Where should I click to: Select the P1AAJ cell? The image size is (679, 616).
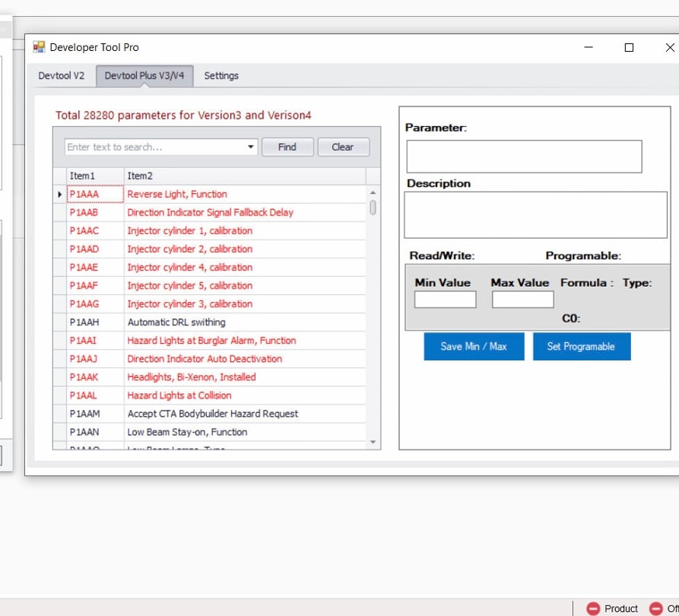pyautogui.click(x=95, y=359)
